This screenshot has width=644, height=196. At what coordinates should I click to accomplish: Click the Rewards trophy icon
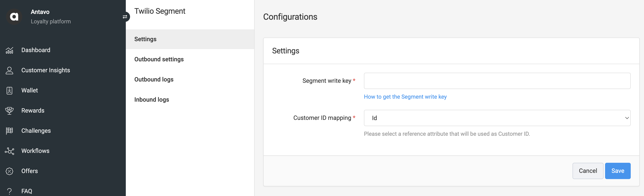(x=9, y=110)
